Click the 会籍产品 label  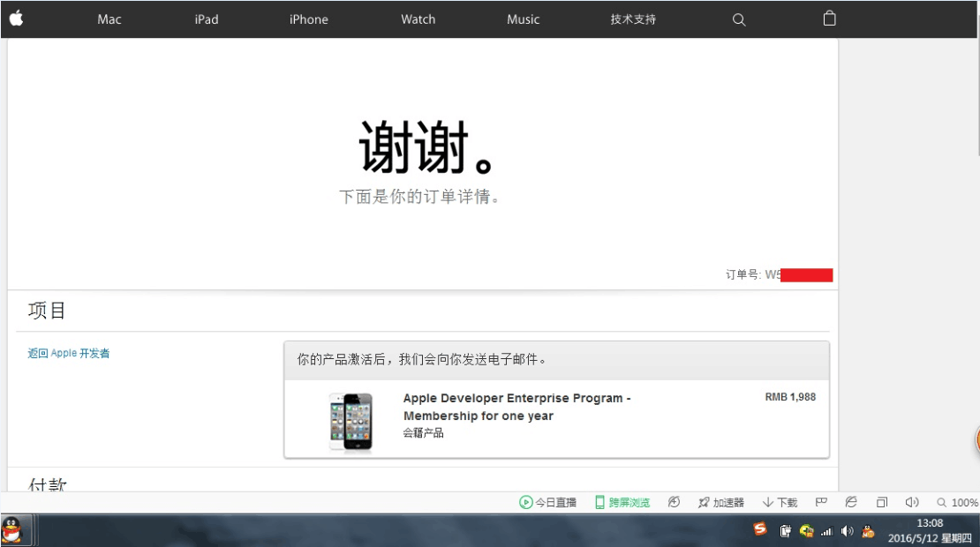423,432
